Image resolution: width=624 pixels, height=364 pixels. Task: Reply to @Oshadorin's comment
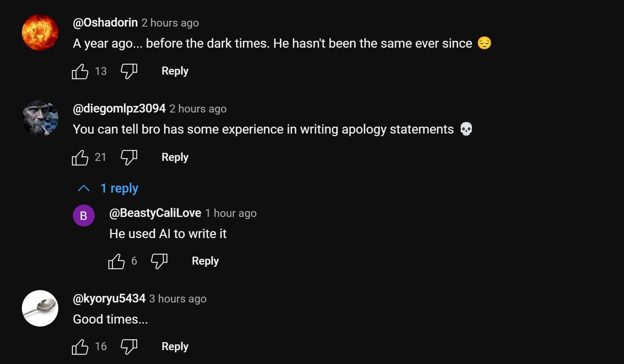[175, 71]
